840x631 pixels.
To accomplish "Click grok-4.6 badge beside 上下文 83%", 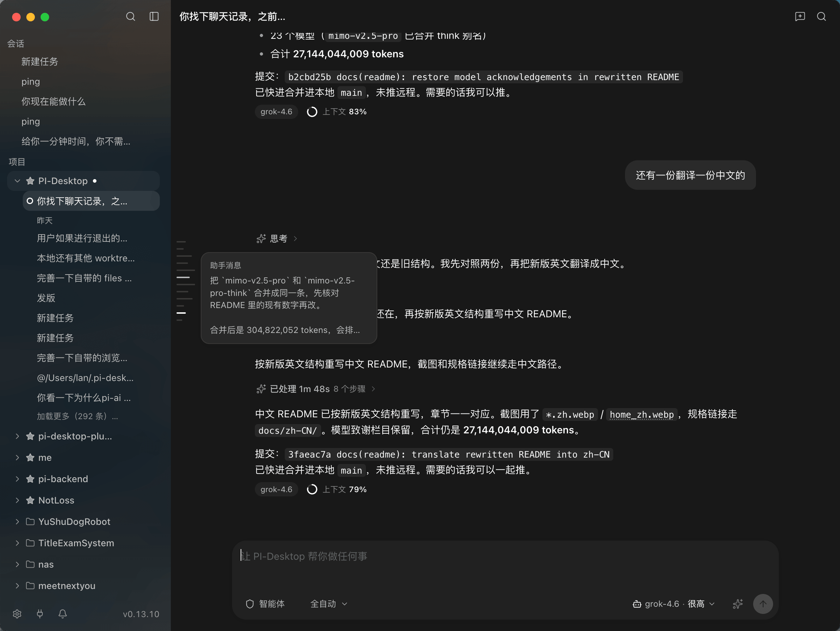I will (277, 112).
